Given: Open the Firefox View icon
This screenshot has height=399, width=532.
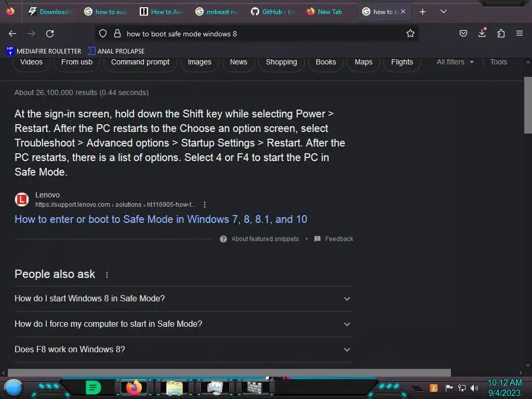Looking at the screenshot, I should [10, 11].
